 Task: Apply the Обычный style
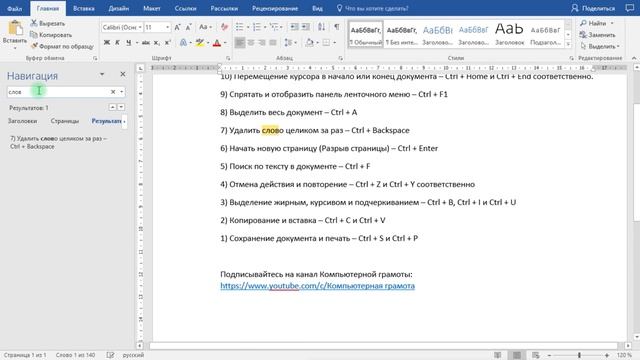point(366,34)
